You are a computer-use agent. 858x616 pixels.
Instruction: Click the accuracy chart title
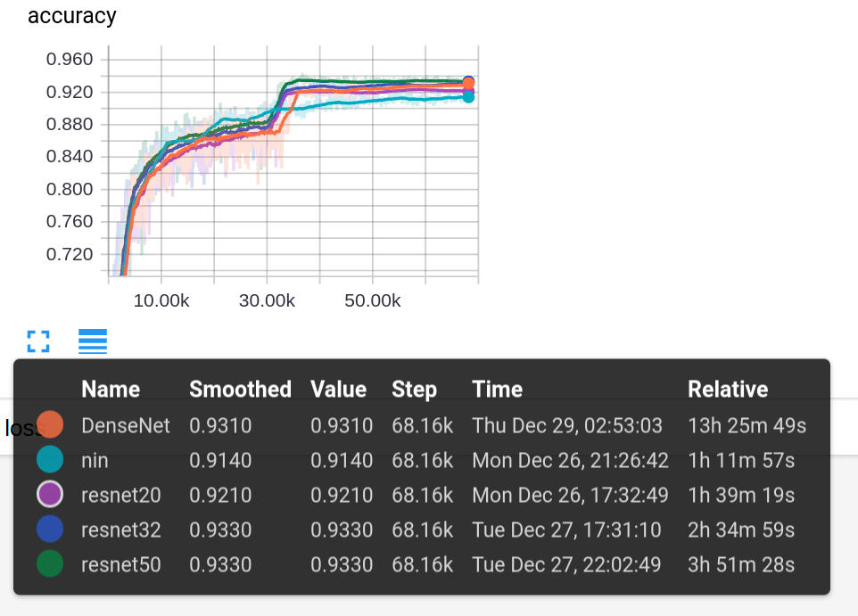click(71, 16)
